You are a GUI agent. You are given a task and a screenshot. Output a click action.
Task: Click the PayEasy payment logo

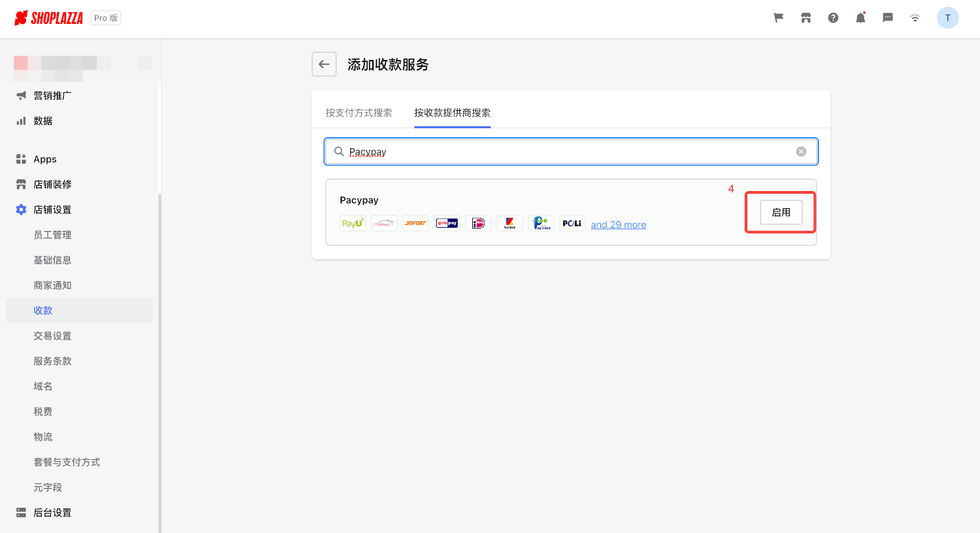(x=541, y=223)
